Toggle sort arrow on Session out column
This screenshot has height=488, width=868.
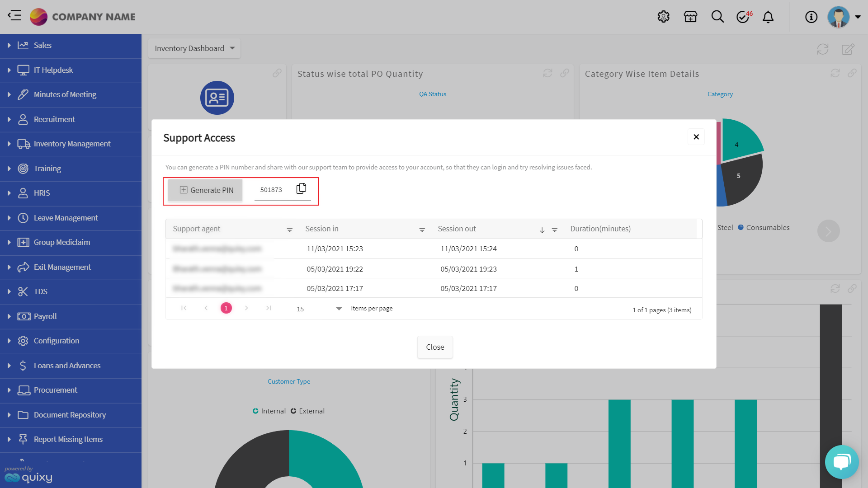tap(542, 230)
